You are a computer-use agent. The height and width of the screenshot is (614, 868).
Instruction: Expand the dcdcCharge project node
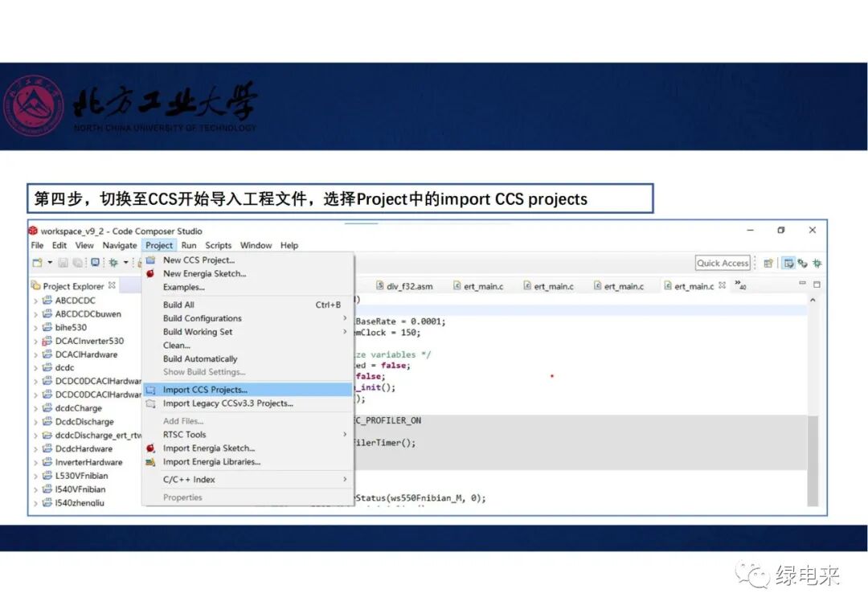coord(35,408)
